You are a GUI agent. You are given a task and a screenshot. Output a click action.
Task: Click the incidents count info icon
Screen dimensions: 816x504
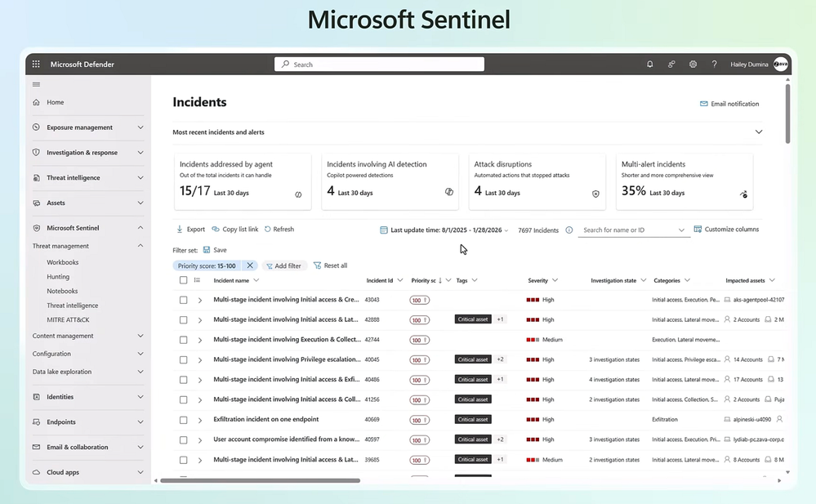[x=569, y=230]
